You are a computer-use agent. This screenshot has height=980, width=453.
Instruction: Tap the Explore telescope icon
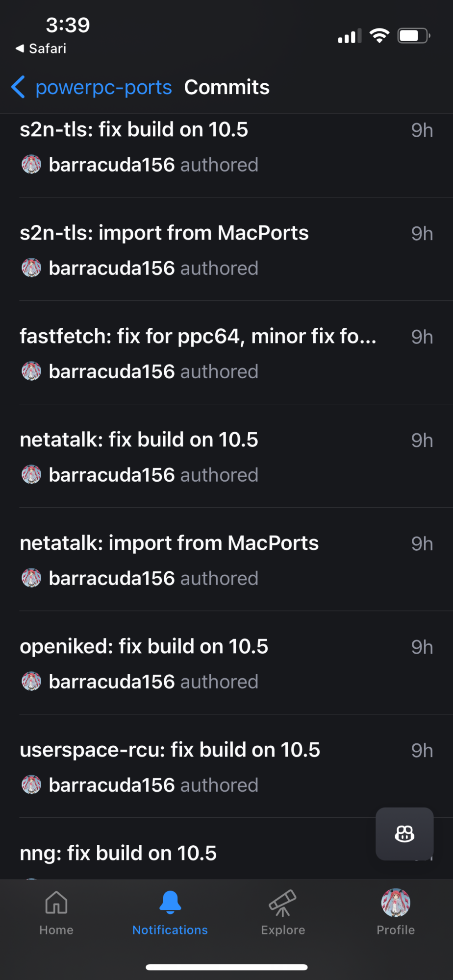point(283,902)
